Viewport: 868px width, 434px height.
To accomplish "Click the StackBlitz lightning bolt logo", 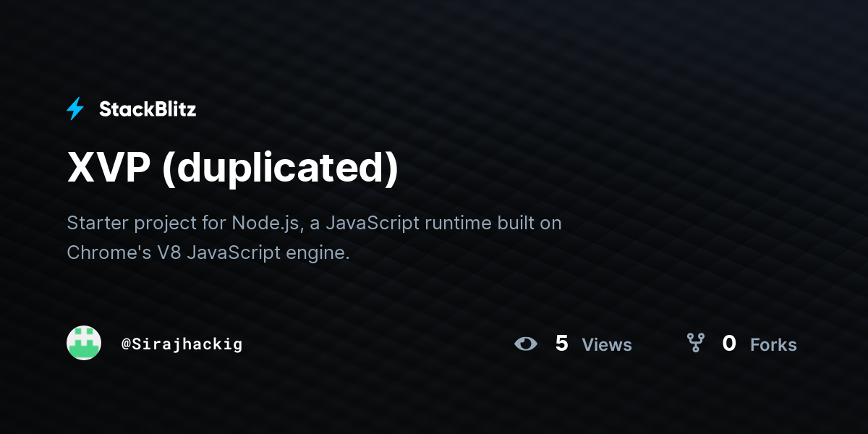I will pyautogui.click(x=75, y=109).
